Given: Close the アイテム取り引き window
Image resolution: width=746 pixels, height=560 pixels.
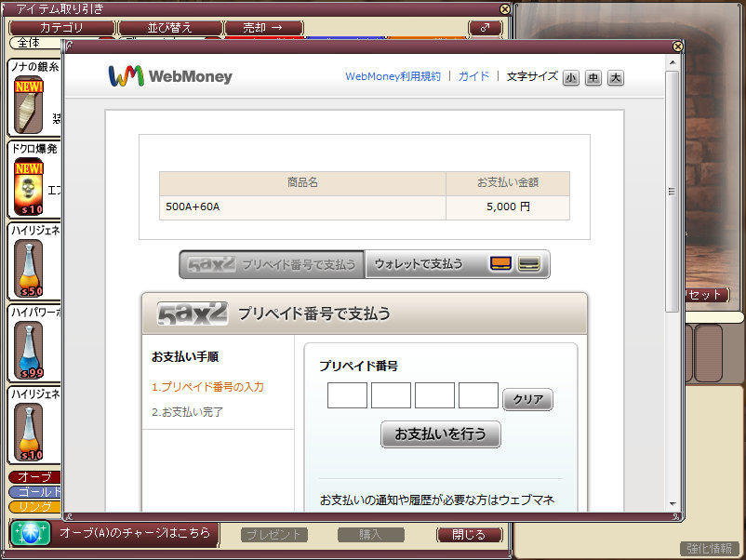Looking at the screenshot, I should click(505, 9).
